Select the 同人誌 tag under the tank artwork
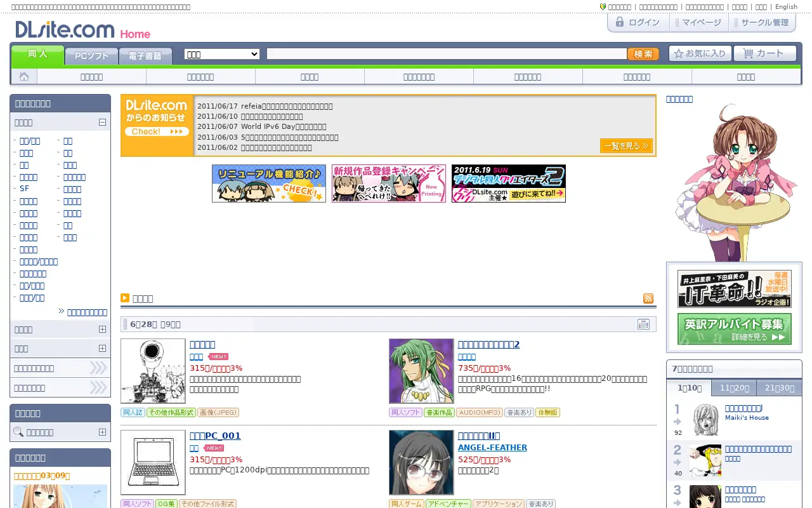 tap(133, 412)
